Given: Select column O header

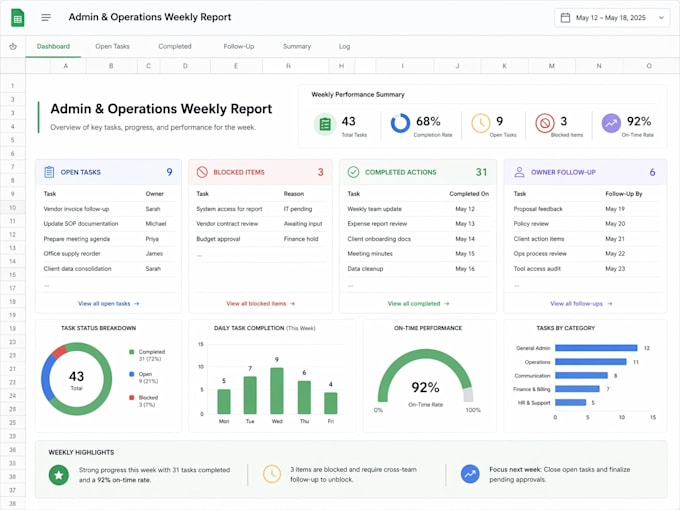Looking at the screenshot, I should (x=649, y=66).
